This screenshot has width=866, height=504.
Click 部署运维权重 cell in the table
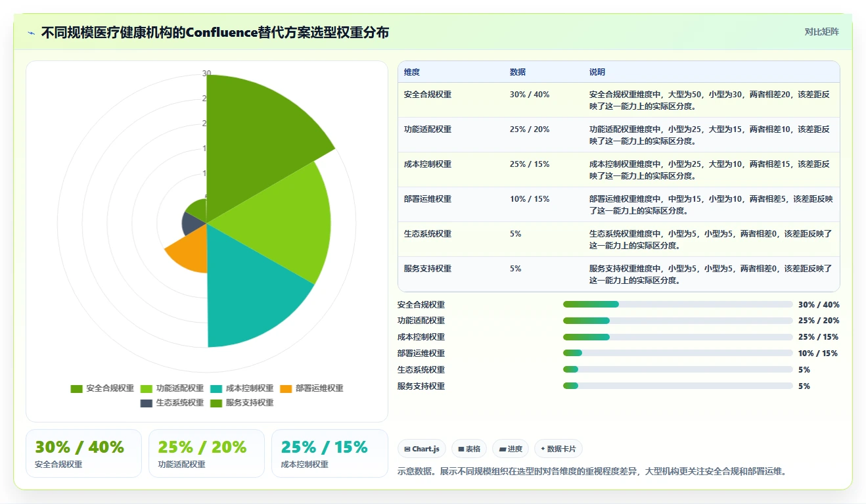pos(428,199)
